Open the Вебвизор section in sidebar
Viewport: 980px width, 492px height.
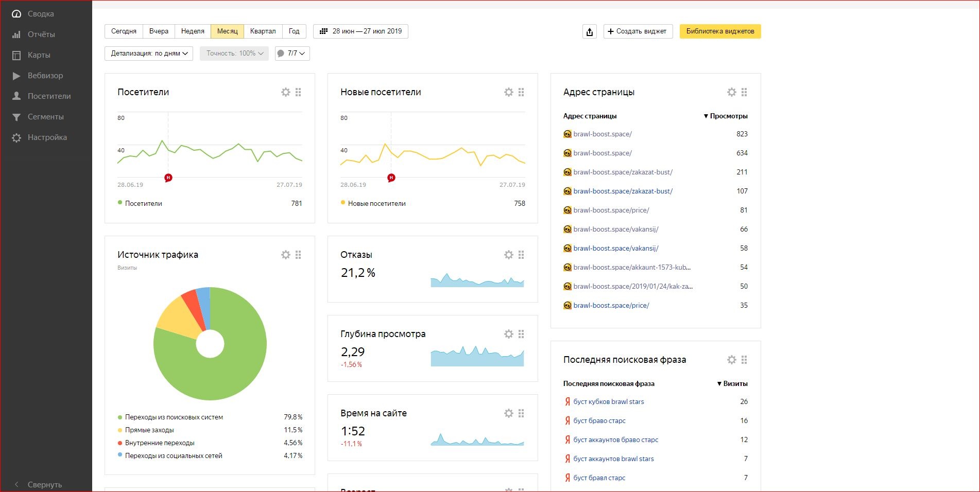click(45, 76)
